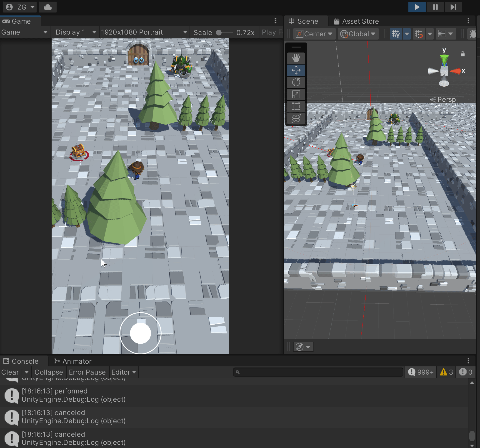Viewport: 480px width, 448px height.
Task: Click the Step frame button
Action: point(453,7)
